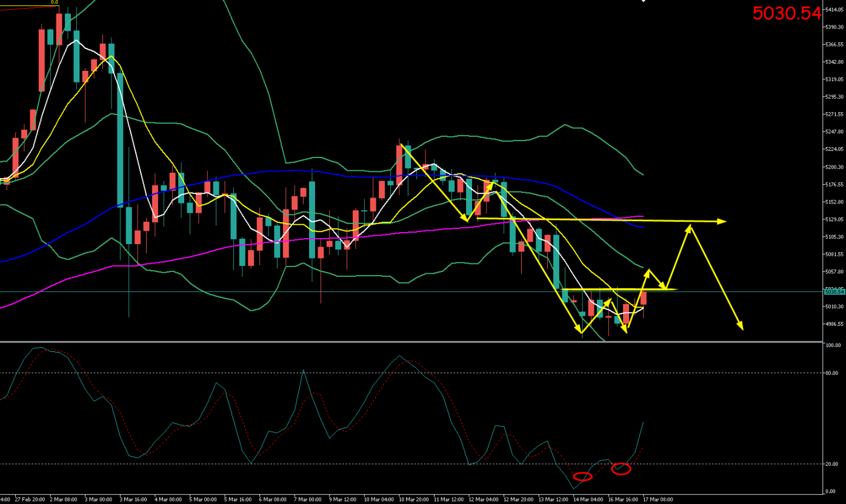Click the 20.00 oscillator level label
Viewport: 846px width, 504px height.
coord(831,464)
